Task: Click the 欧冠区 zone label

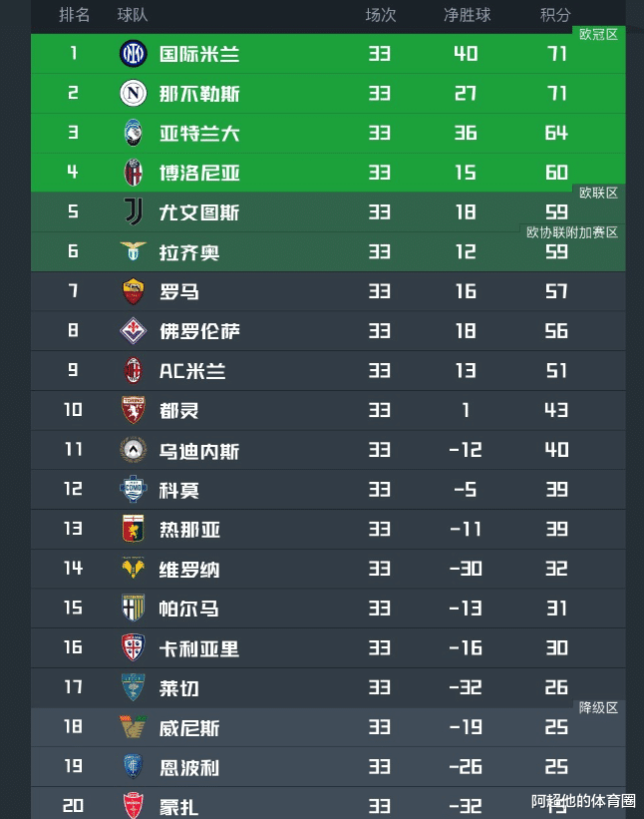Action: (x=598, y=34)
